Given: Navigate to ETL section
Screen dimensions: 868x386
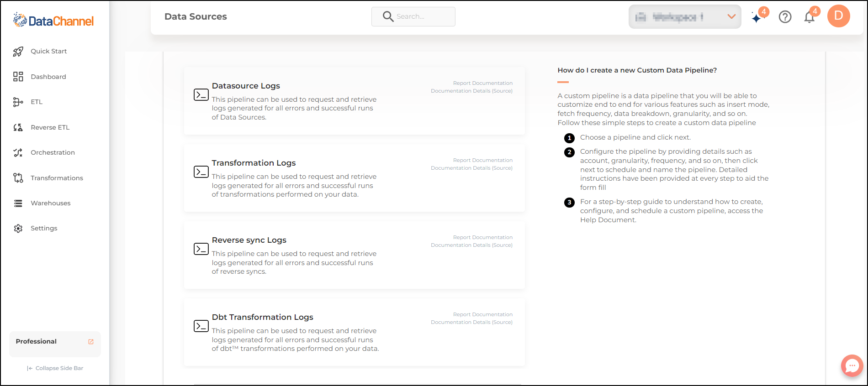Looking at the screenshot, I should point(37,102).
